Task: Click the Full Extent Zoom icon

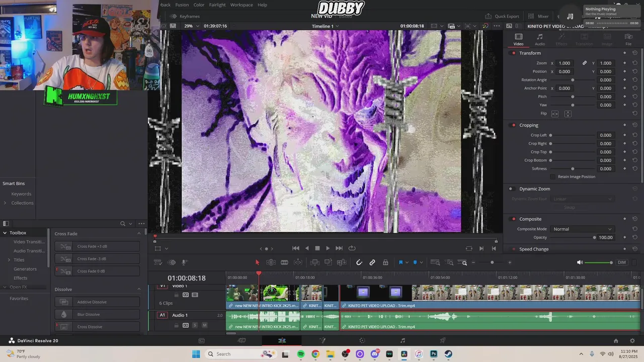Action: [436, 262]
